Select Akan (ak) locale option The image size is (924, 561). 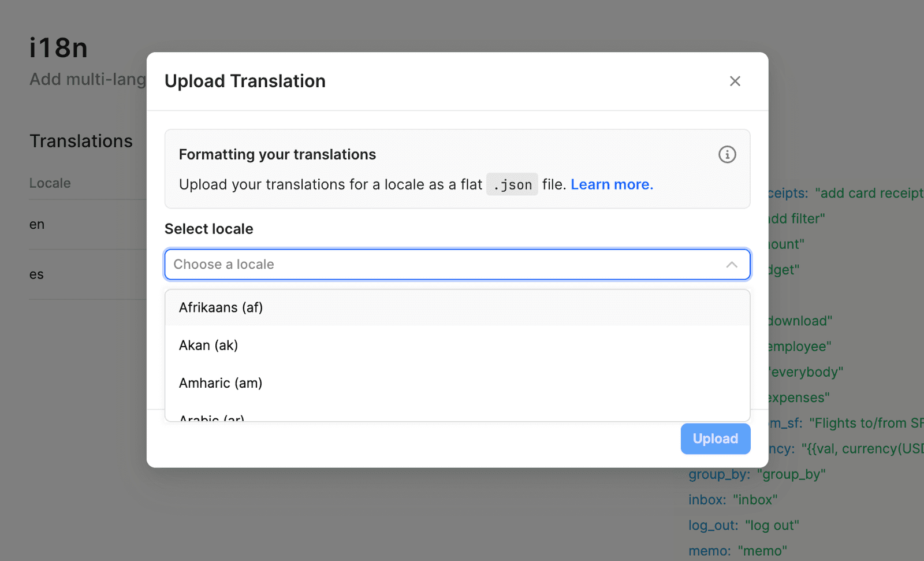208,345
